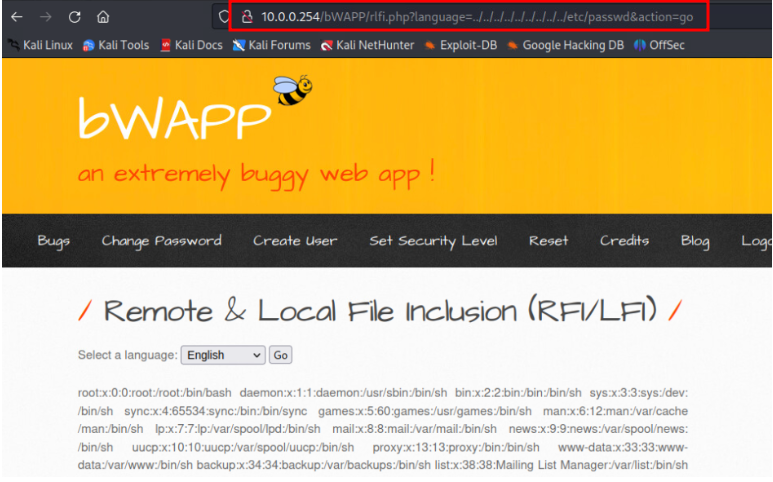Open the Kali Docs bookmark
Viewport: 773px width, 482px height.
(192, 45)
